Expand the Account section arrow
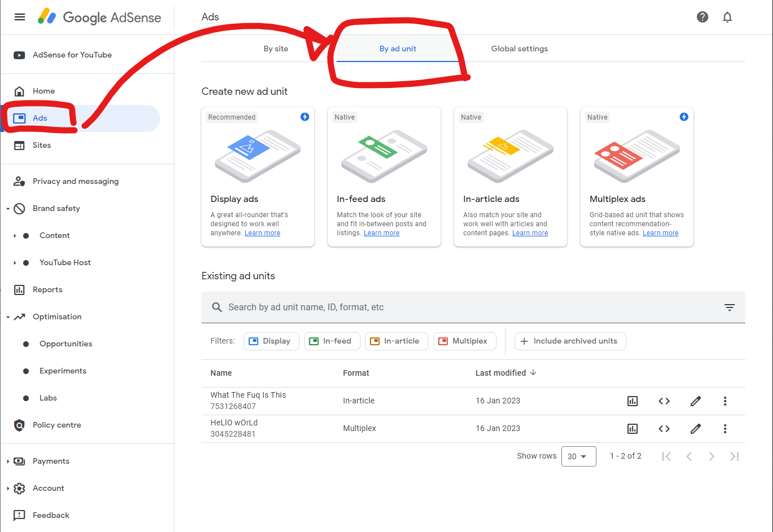773x532 pixels. [8, 489]
